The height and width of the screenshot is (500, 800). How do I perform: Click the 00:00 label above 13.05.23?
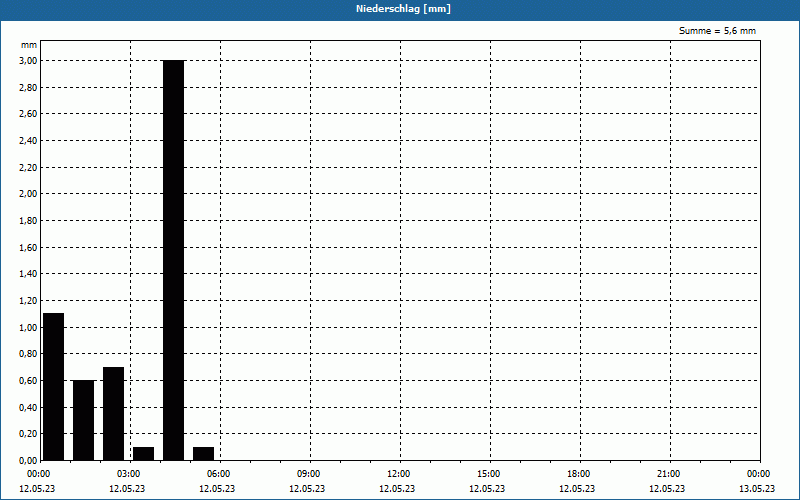click(758, 474)
